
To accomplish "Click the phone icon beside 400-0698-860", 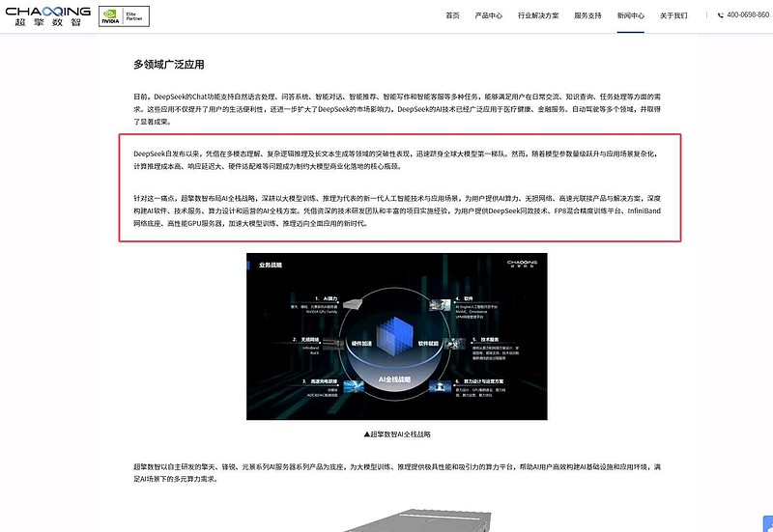I will tap(720, 15).
